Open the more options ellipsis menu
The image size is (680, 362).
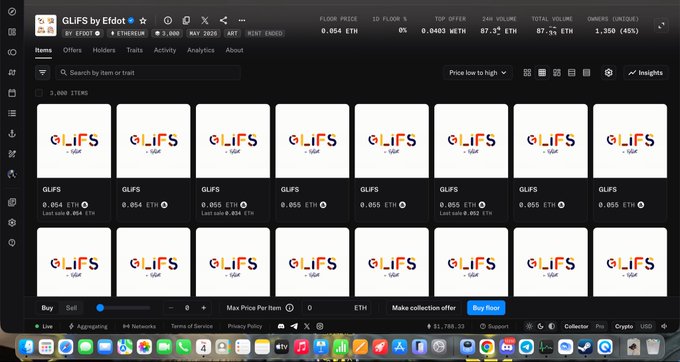pos(242,20)
